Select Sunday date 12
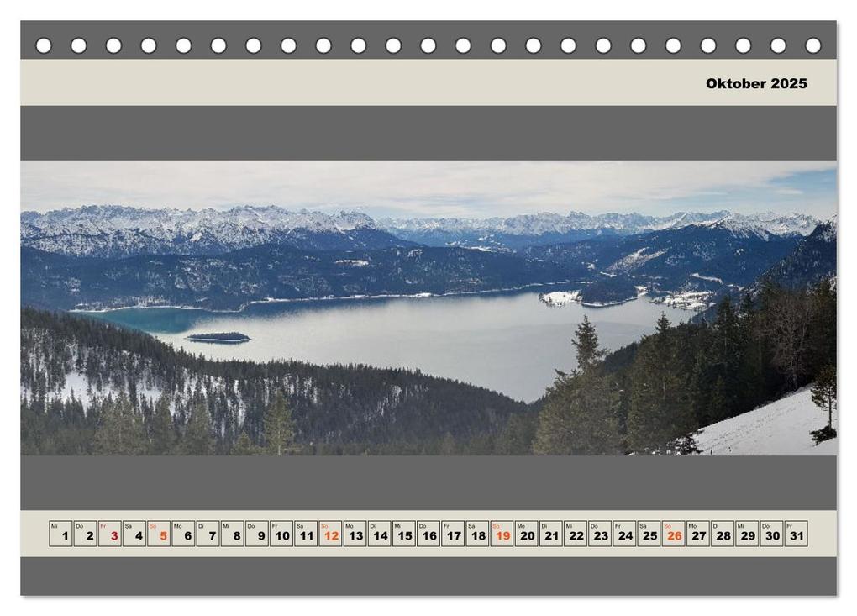Screen dimensions: 857x616 click(330, 534)
